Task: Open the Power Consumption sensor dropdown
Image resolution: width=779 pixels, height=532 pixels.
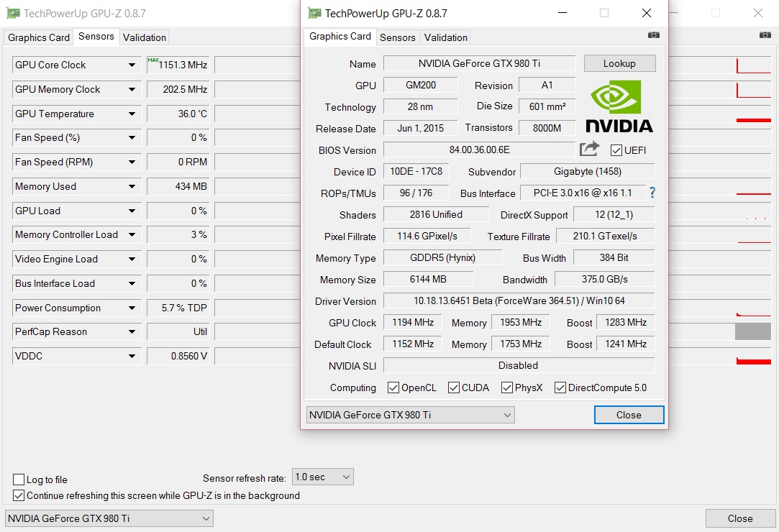Action: (x=132, y=308)
